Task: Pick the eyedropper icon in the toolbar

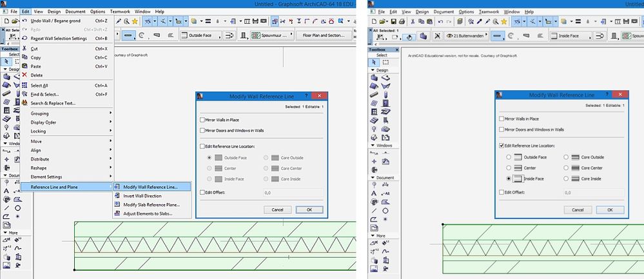Action: click(480, 21)
